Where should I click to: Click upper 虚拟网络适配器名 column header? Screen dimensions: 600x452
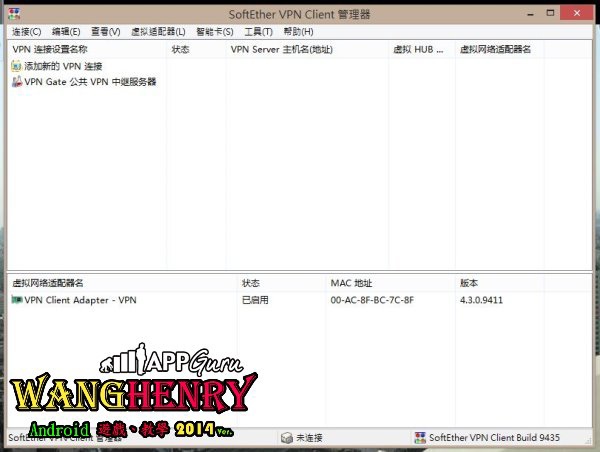[x=500, y=49]
